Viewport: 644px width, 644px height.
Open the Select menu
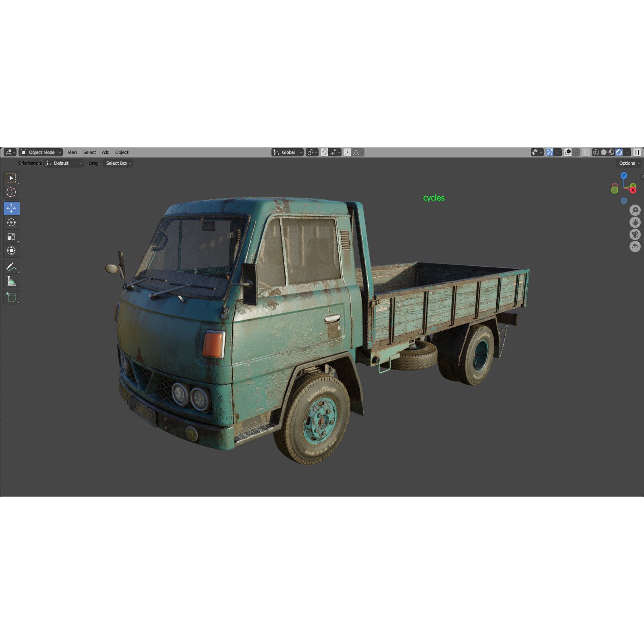tap(89, 152)
